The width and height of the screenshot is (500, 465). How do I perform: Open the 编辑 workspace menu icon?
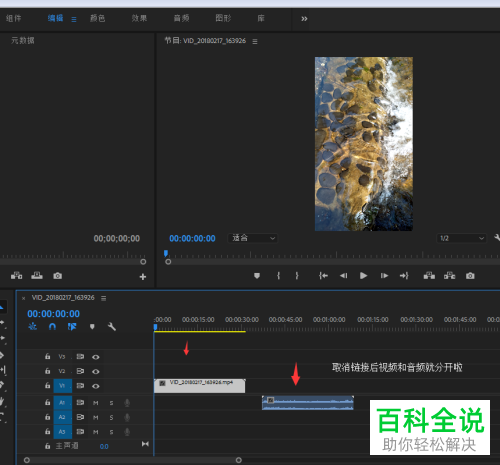click(x=74, y=19)
